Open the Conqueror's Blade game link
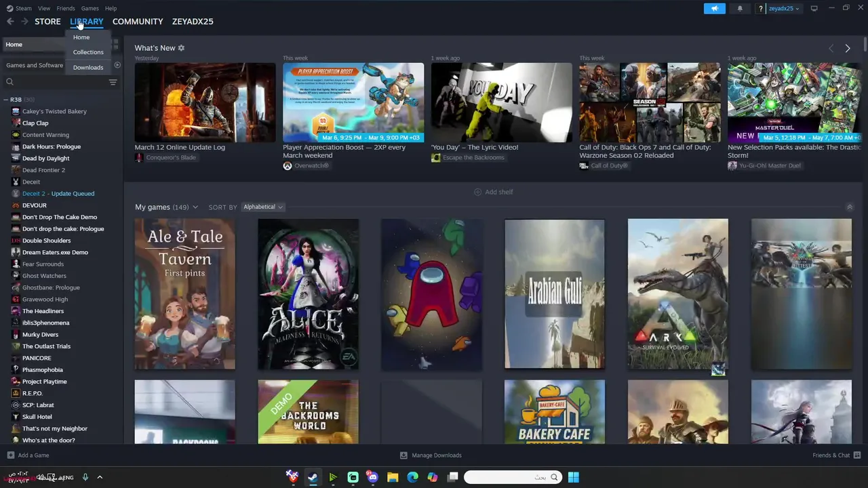The image size is (868, 488). pyautogui.click(x=170, y=157)
